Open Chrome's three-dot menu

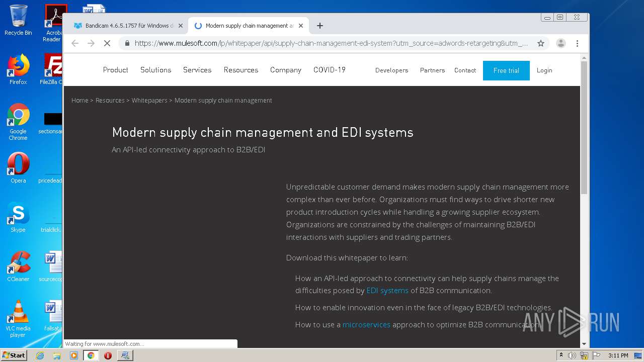(578, 43)
